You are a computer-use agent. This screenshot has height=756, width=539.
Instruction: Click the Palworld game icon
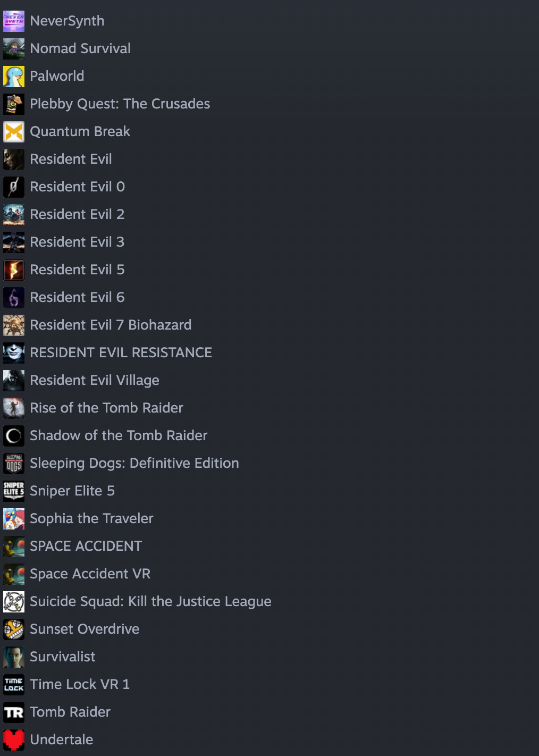coord(14,76)
